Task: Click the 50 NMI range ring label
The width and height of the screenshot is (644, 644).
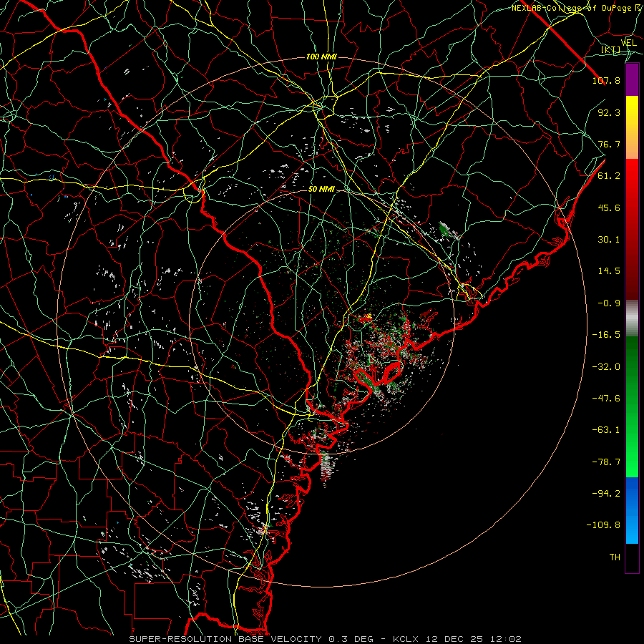Action: [321, 190]
